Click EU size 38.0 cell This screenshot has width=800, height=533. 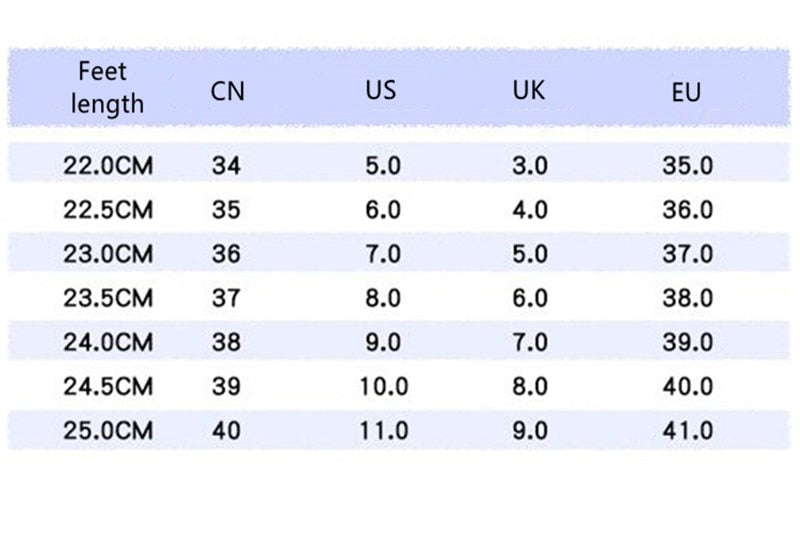[x=688, y=298]
